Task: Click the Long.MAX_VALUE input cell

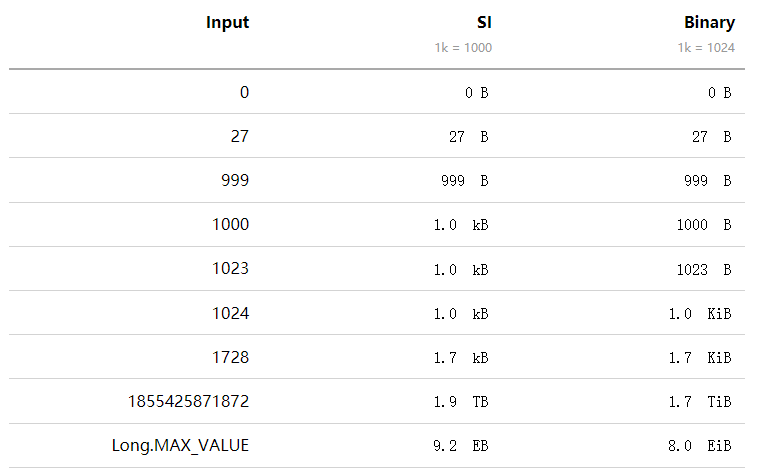Action: pyautogui.click(x=181, y=445)
